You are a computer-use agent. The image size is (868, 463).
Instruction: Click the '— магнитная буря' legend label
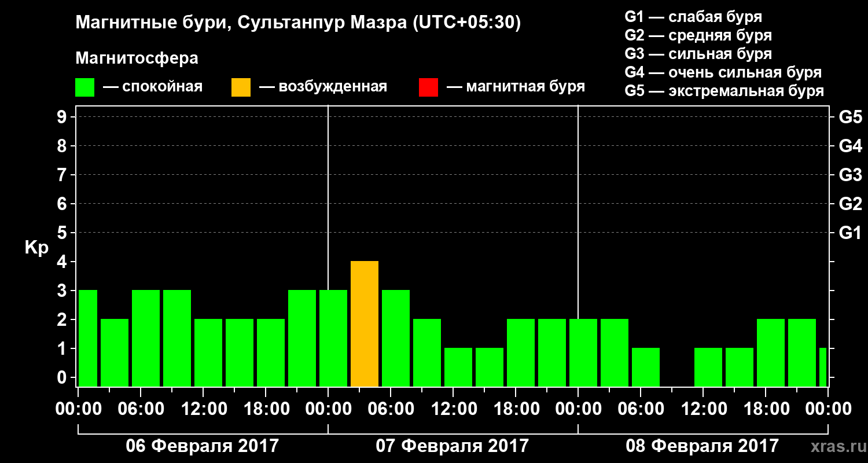click(x=516, y=87)
